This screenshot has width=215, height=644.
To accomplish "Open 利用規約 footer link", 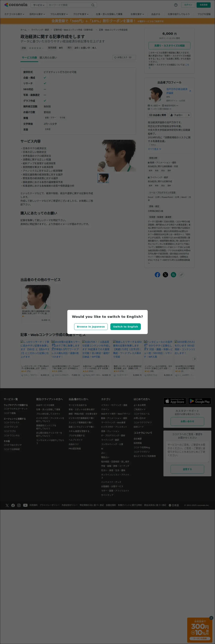I will (x=33, y=505).
